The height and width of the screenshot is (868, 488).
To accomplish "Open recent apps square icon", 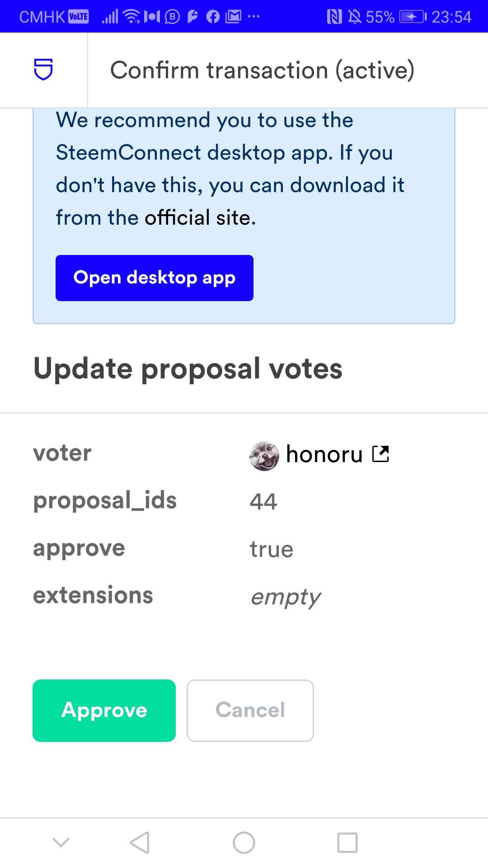I will 347,843.
